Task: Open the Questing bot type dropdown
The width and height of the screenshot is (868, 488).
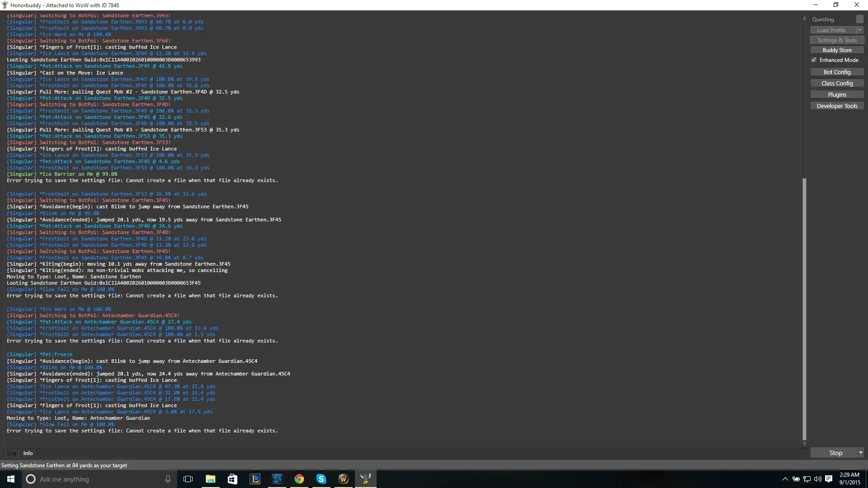Action: [x=837, y=19]
